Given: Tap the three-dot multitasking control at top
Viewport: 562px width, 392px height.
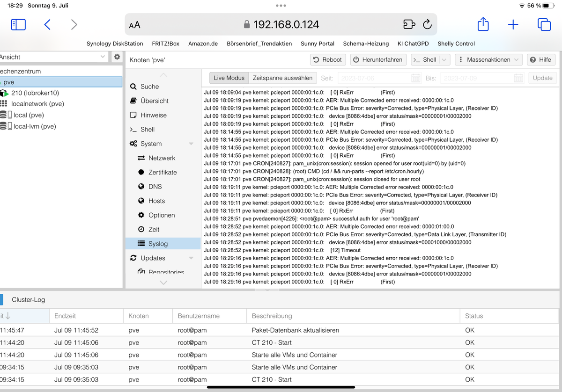Looking at the screenshot, I should tap(281, 6).
